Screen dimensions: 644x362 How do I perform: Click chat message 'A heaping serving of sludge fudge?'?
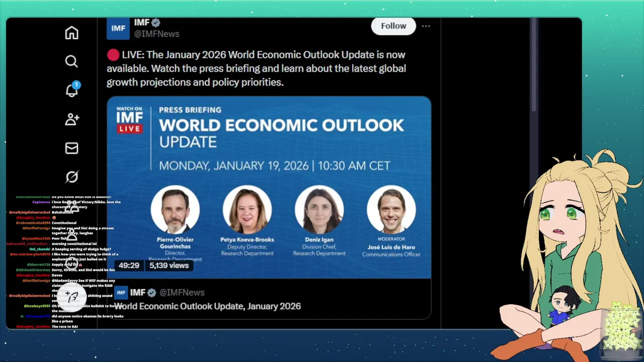pos(82,249)
